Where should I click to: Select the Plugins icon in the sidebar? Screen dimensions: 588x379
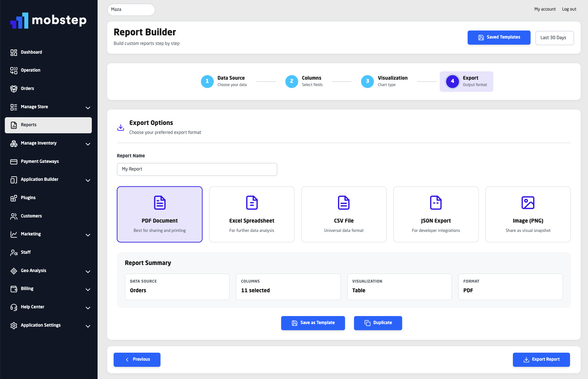tap(14, 198)
